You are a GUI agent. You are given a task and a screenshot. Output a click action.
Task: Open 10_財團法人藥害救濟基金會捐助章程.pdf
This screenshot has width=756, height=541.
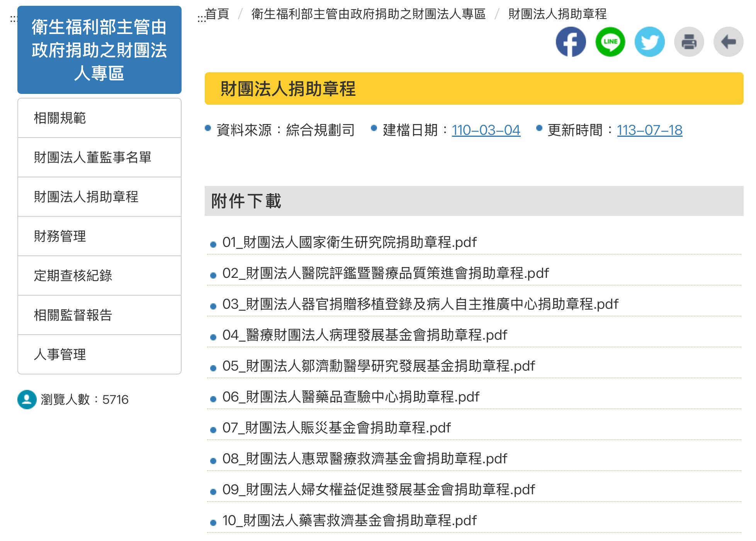click(x=349, y=521)
